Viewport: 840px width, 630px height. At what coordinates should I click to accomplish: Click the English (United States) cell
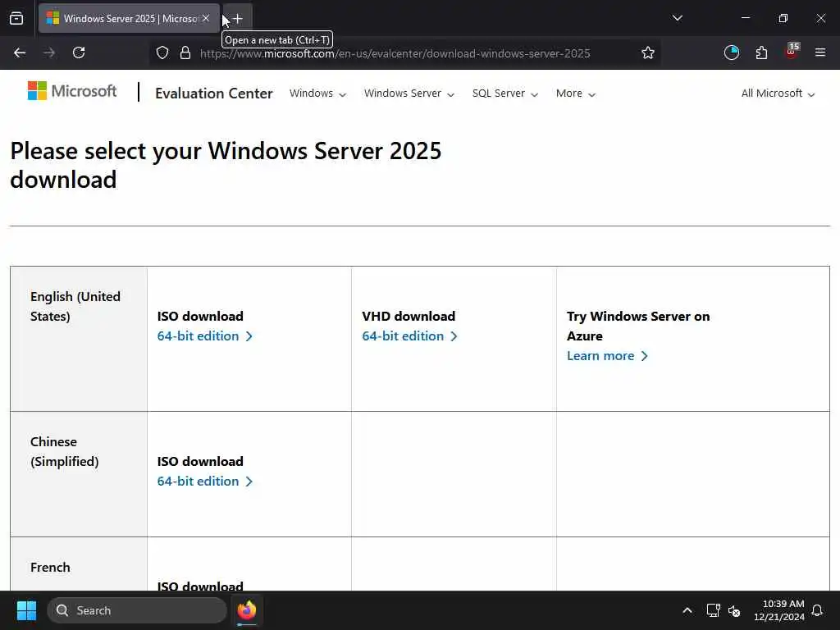(x=79, y=339)
